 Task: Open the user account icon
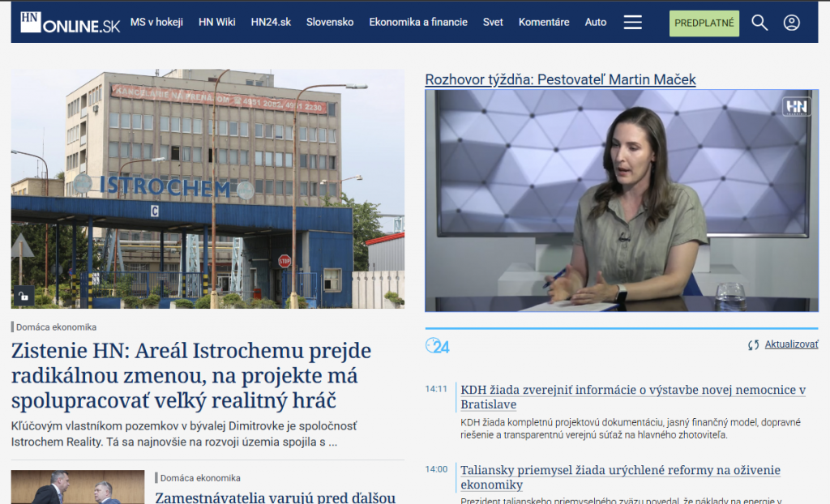[791, 22]
